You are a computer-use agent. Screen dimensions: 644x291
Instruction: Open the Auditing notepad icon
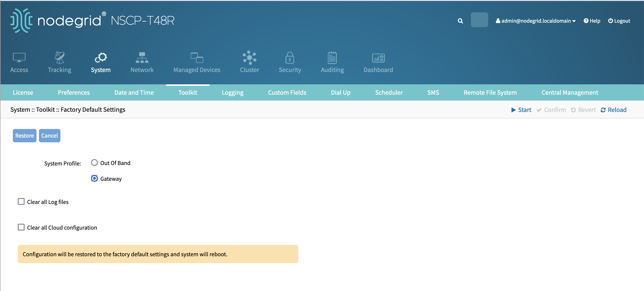pos(332,58)
